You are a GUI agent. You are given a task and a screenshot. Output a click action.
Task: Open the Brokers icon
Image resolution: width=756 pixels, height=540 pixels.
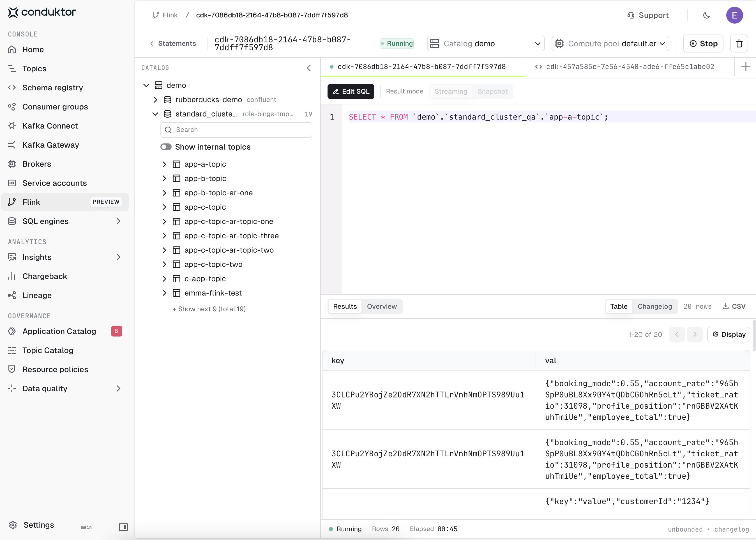point(12,164)
